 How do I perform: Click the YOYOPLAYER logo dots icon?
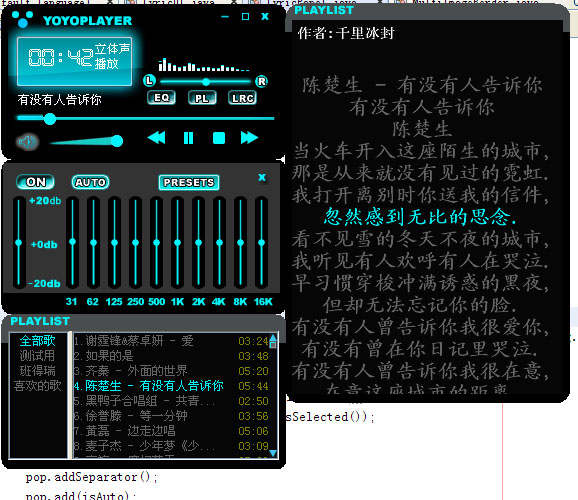[22, 19]
